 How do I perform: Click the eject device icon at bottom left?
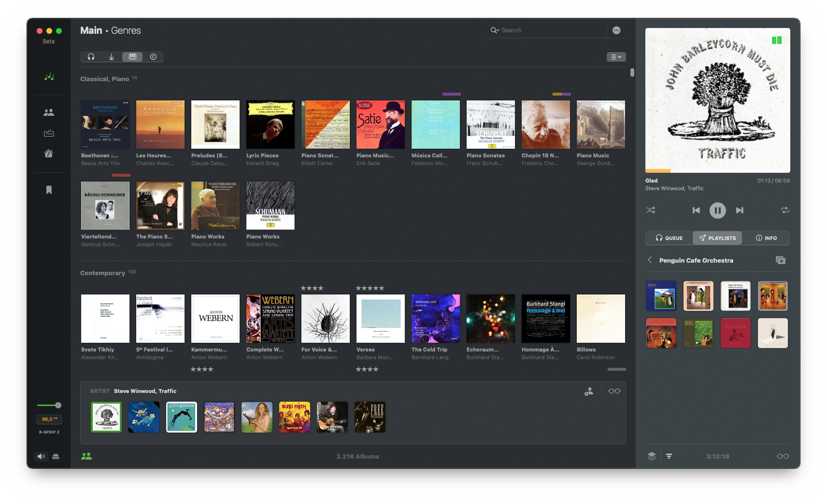click(x=56, y=456)
